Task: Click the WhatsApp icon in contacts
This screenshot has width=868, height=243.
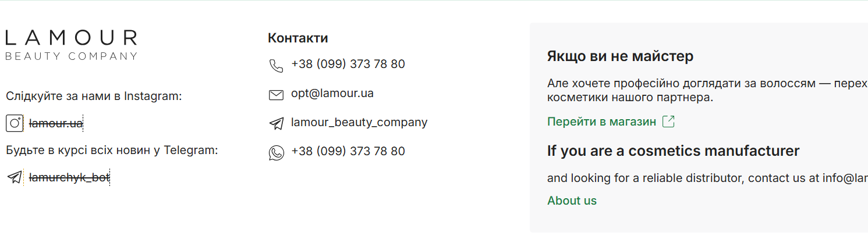Action: pyautogui.click(x=276, y=152)
